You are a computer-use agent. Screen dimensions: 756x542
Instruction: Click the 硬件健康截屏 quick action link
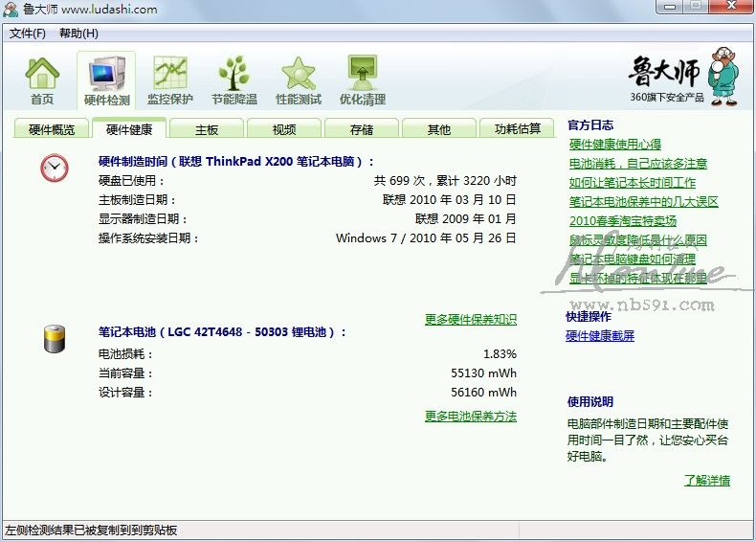point(600,336)
